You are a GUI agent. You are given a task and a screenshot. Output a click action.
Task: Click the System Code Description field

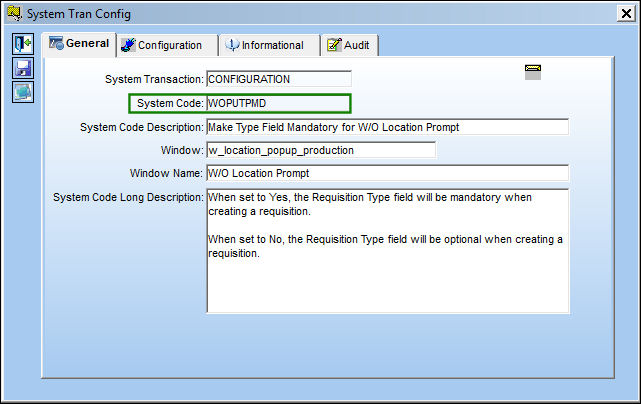(388, 127)
